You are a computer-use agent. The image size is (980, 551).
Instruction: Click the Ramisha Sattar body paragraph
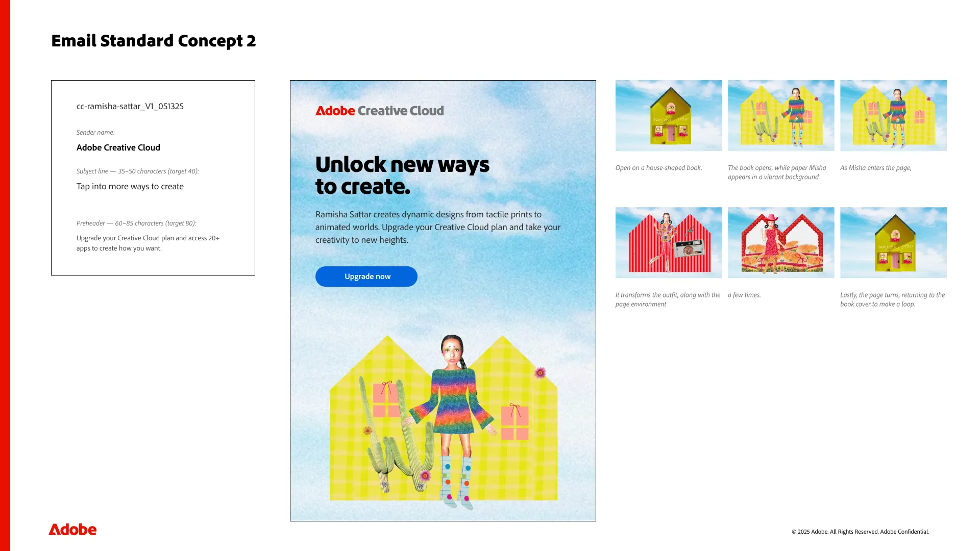(x=438, y=228)
